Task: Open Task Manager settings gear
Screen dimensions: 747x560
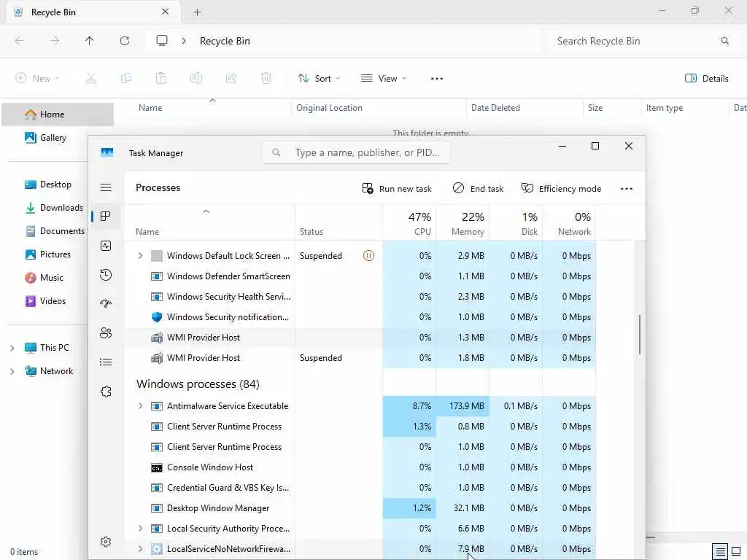Action: tap(106, 542)
